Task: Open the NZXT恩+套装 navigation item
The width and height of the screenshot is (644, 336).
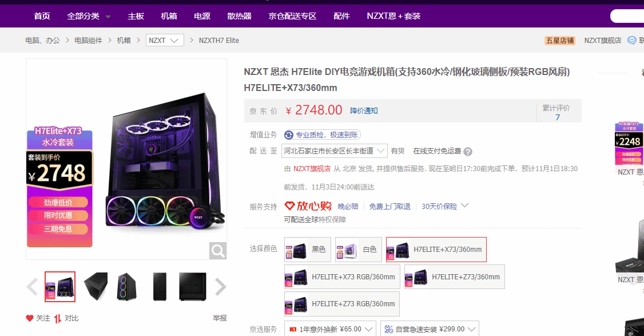Action: click(393, 16)
